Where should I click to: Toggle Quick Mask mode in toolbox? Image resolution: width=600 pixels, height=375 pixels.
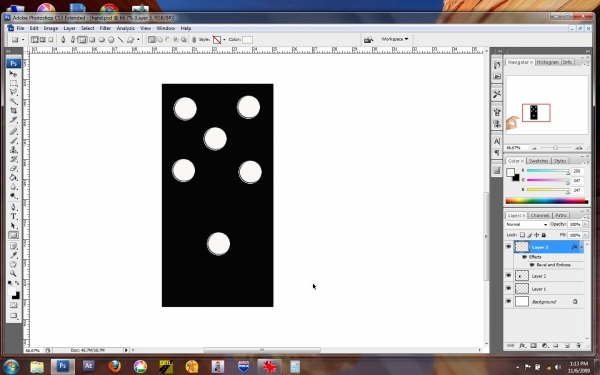[13, 305]
